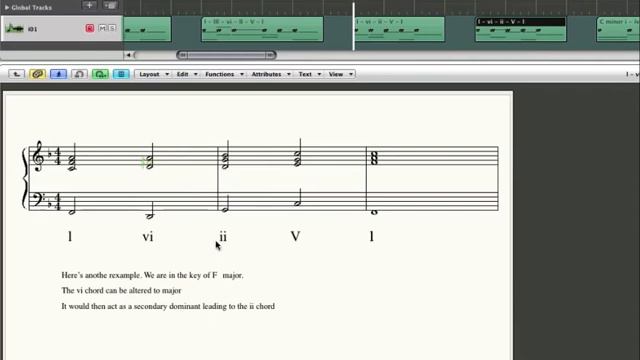
Task: Toggle the blue Catch playhead button
Action: [58, 74]
